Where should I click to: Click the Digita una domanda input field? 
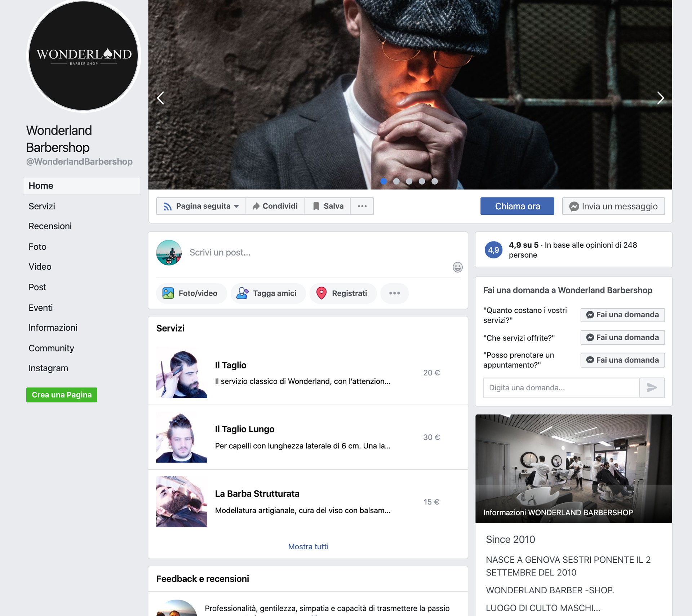coord(560,387)
